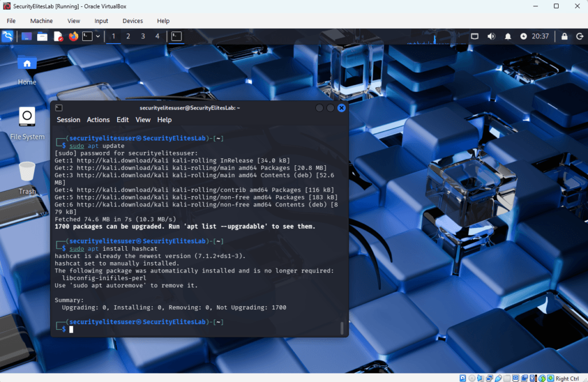Open the Kali application menu
The image size is (588, 382).
click(7, 36)
